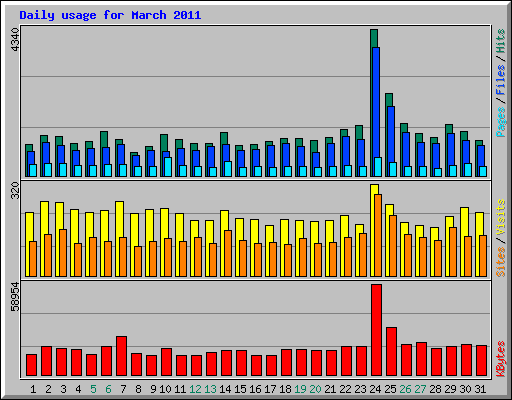Click day label 1 on x-axis
The height and width of the screenshot is (400, 512).
[33, 389]
